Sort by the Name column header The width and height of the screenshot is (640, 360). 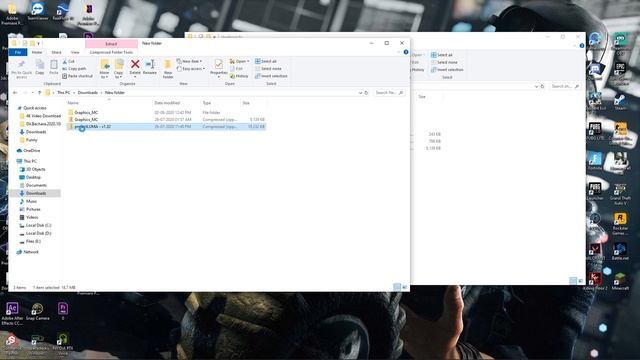[73, 103]
